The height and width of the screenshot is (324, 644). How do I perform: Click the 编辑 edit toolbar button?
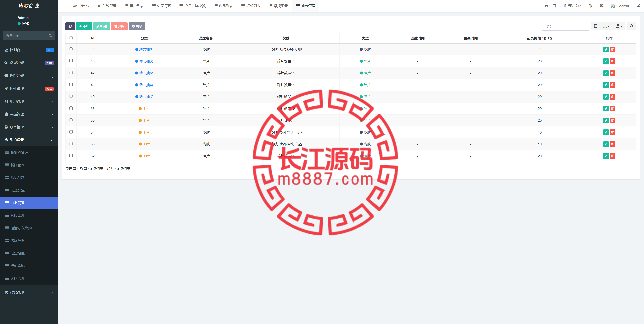pyautogui.click(x=101, y=26)
